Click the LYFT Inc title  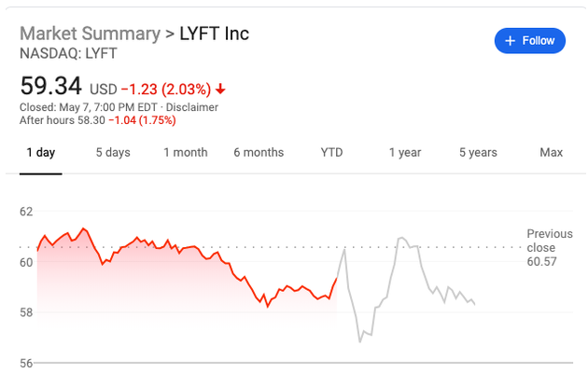click(214, 34)
